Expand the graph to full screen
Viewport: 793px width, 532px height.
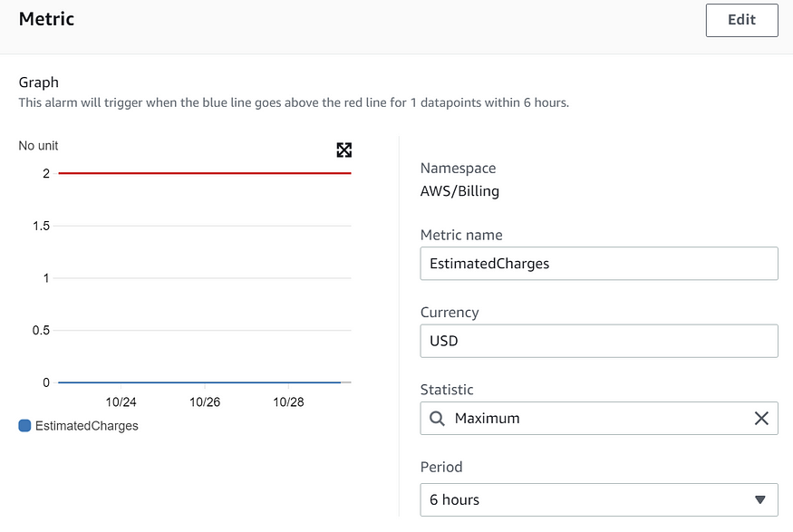(x=343, y=150)
